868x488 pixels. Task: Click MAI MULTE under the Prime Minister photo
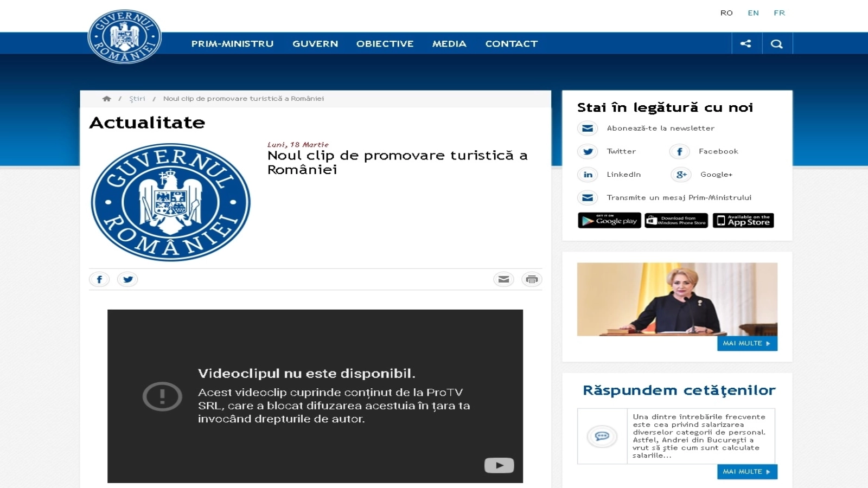746,343
